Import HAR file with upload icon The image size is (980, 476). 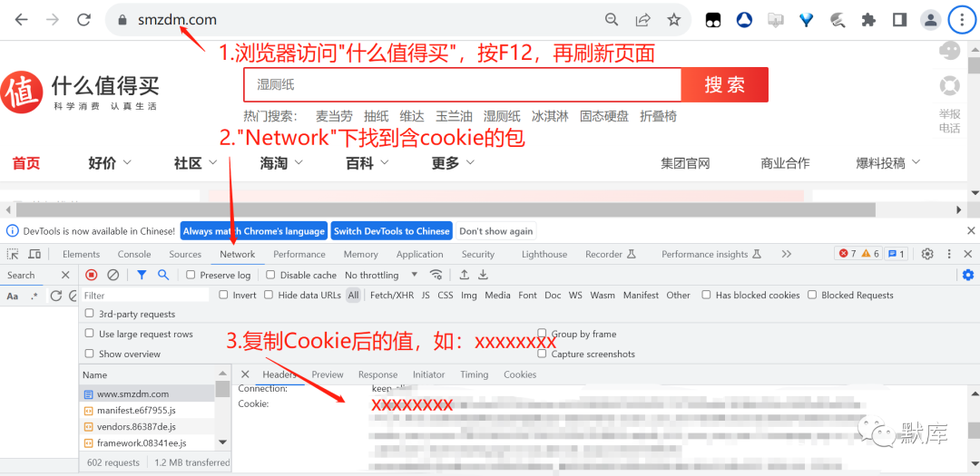pos(464,275)
